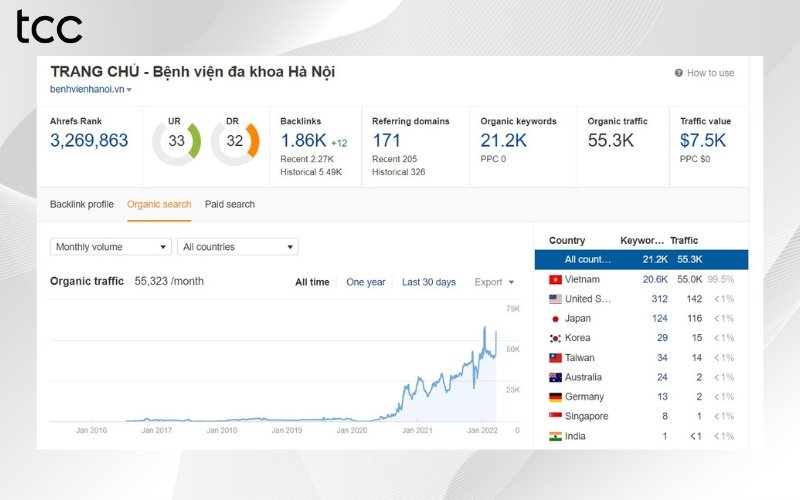Click Jan 2022 on the chart axis
This screenshot has height=500, width=800.
482,431
